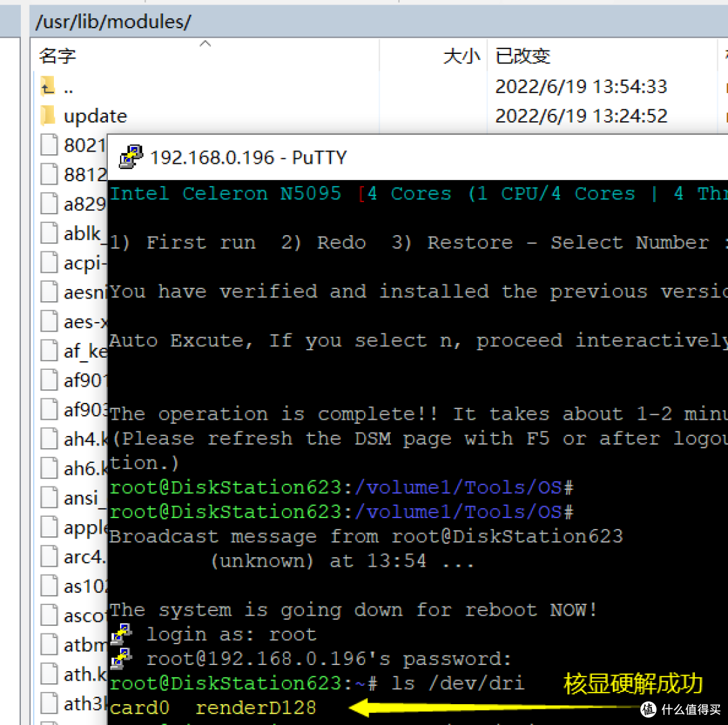Click the 'card0' output in the terminal
Image resolution: width=728 pixels, height=725 pixels.
[140, 707]
